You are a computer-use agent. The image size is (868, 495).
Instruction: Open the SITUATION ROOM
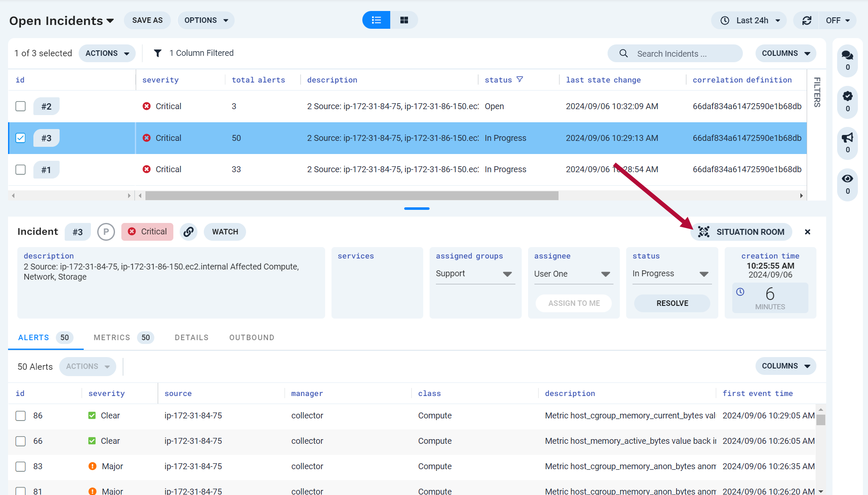pos(741,232)
